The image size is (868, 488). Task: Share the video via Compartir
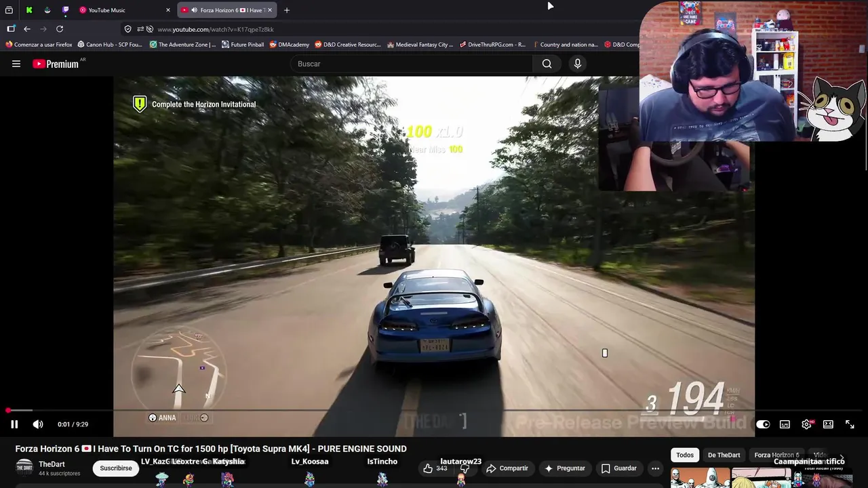tap(507, 468)
